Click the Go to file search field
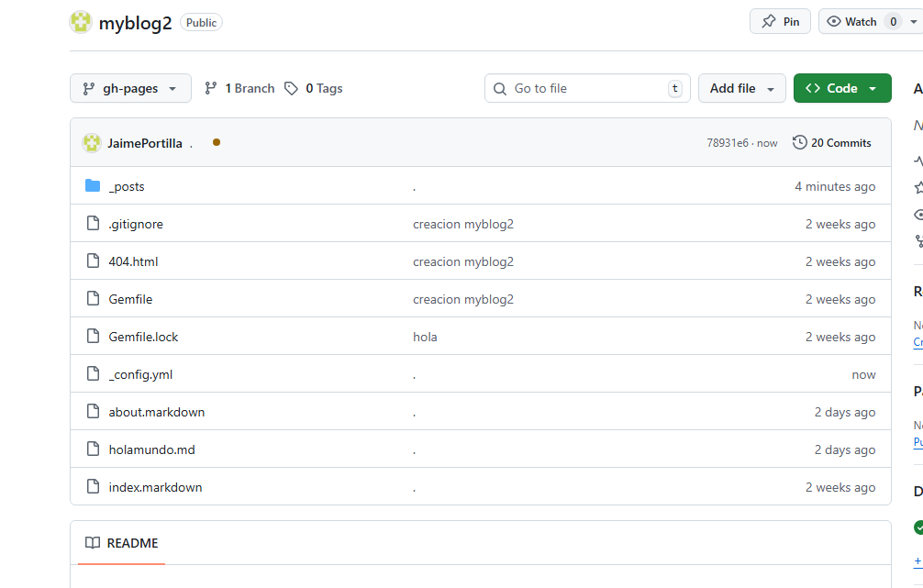 click(x=587, y=89)
